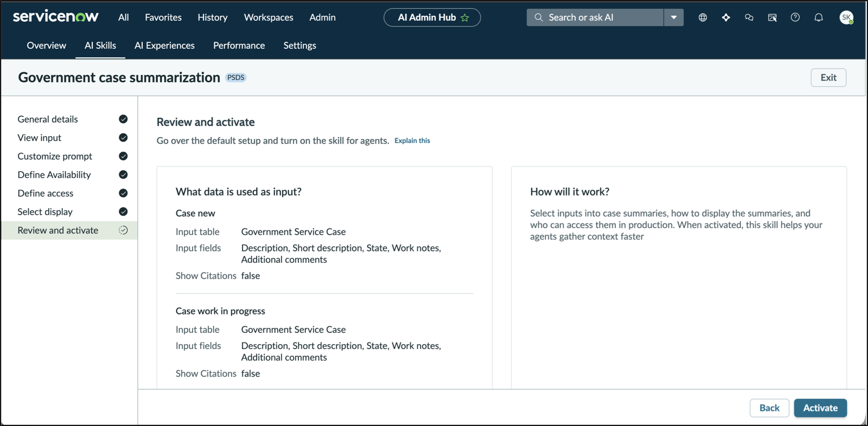
Task: Click Review and activate in-progress icon
Action: [123, 230]
